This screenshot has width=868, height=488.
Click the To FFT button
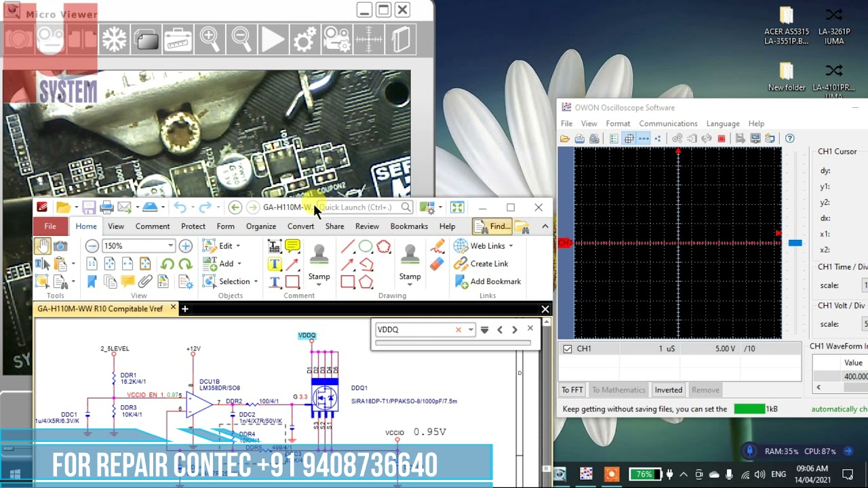click(572, 390)
